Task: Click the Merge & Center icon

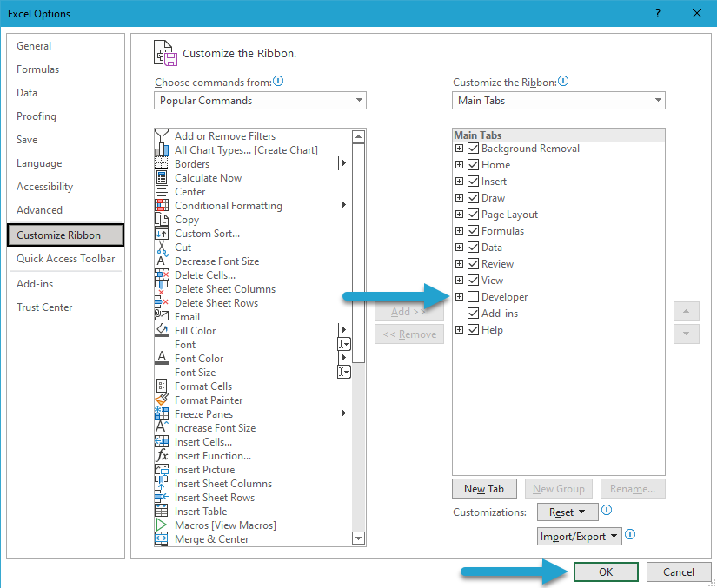Action: [162, 539]
